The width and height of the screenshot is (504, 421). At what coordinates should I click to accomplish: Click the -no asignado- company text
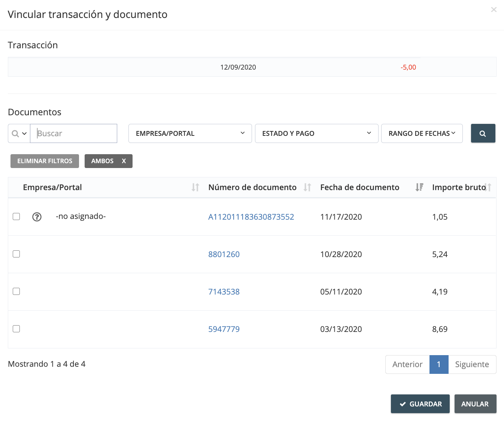(81, 216)
